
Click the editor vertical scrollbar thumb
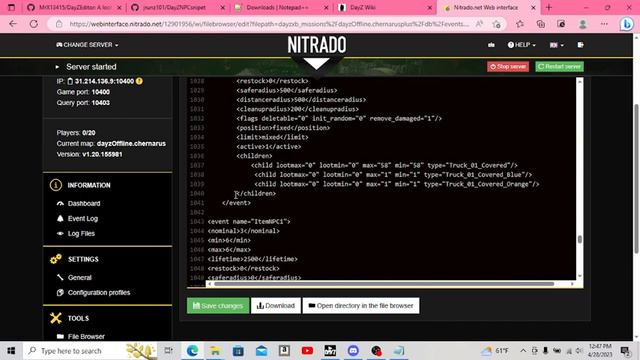tap(579, 239)
